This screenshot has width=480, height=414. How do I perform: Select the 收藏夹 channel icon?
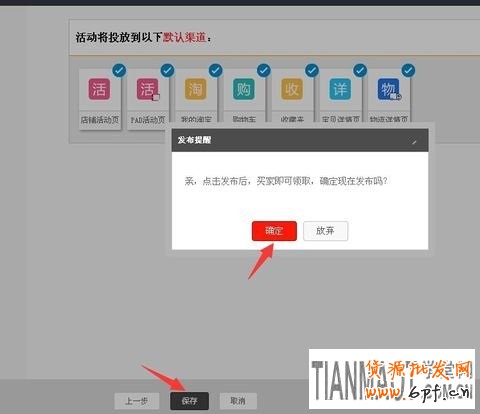pos(292,89)
